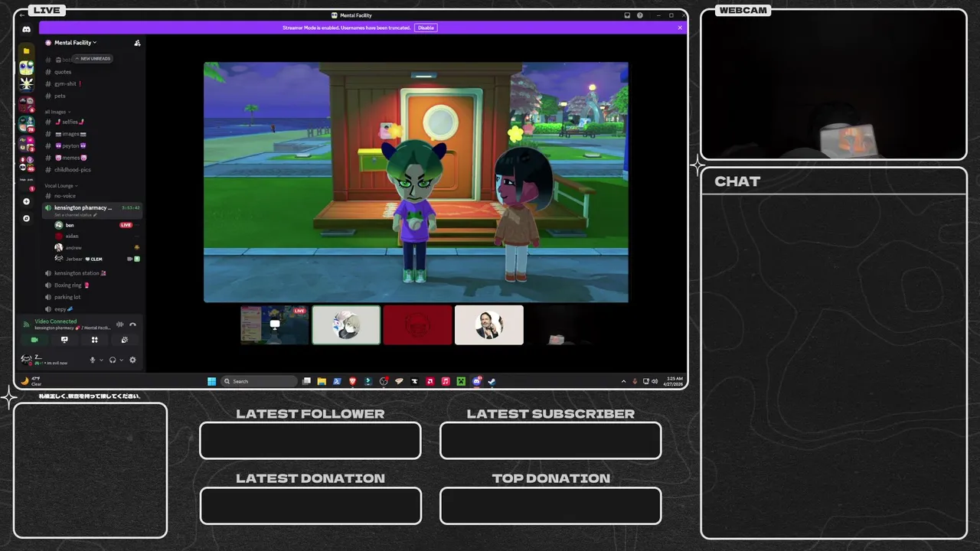Open File Explorer from the taskbar
The image size is (980, 551).
click(x=322, y=381)
